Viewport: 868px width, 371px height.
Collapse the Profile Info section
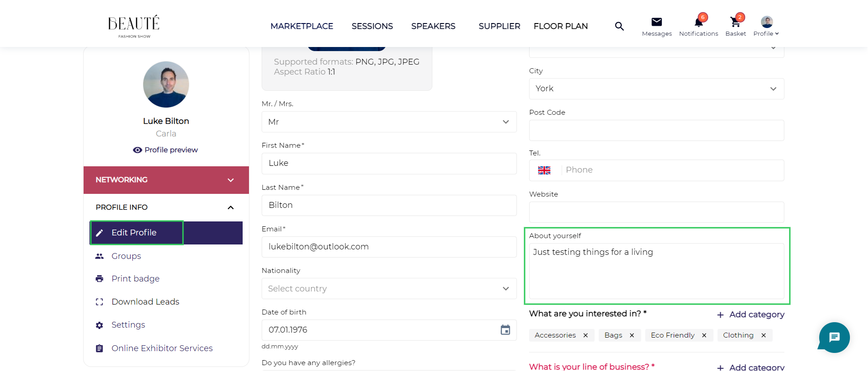[x=230, y=207]
